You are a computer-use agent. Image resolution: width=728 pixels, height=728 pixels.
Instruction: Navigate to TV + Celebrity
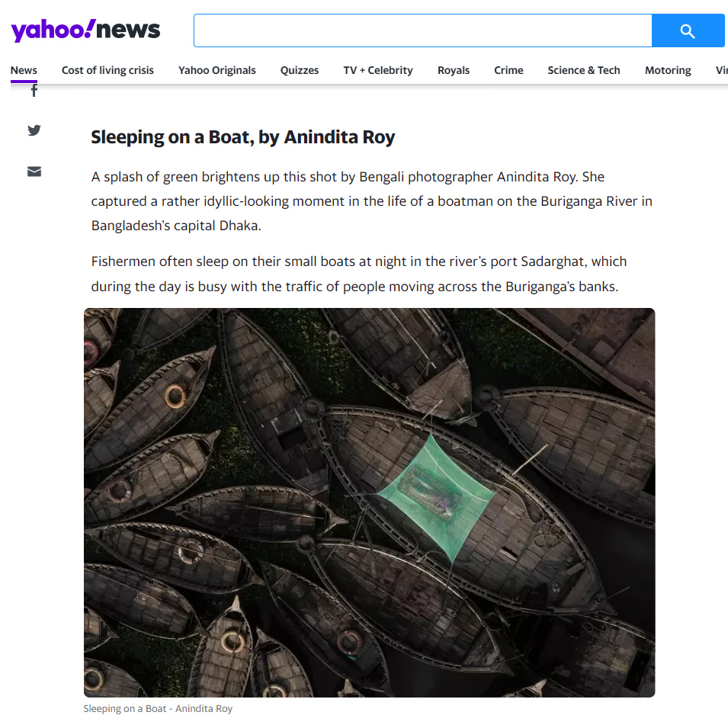pyautogui.click(x=378, y=70)
